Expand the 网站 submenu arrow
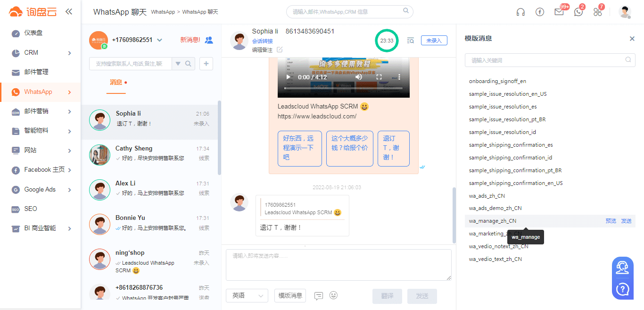Image resolution: width=644 pixels, height=310 pixels. coord(70,151)
